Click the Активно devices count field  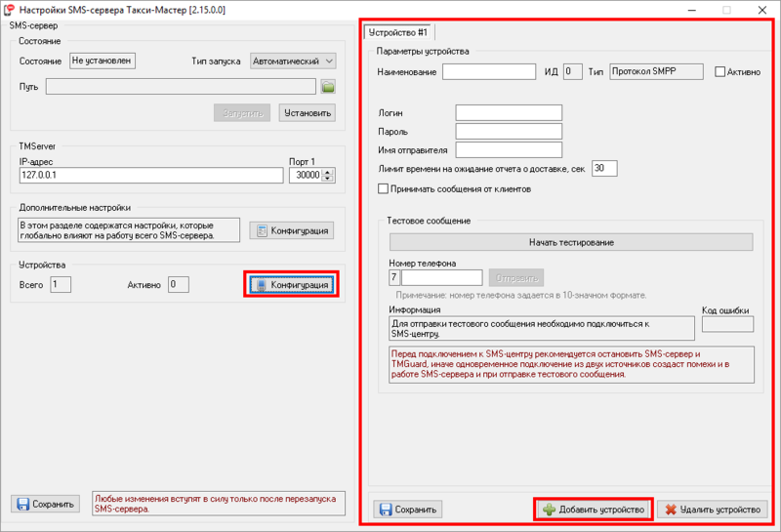click(179, 284)
